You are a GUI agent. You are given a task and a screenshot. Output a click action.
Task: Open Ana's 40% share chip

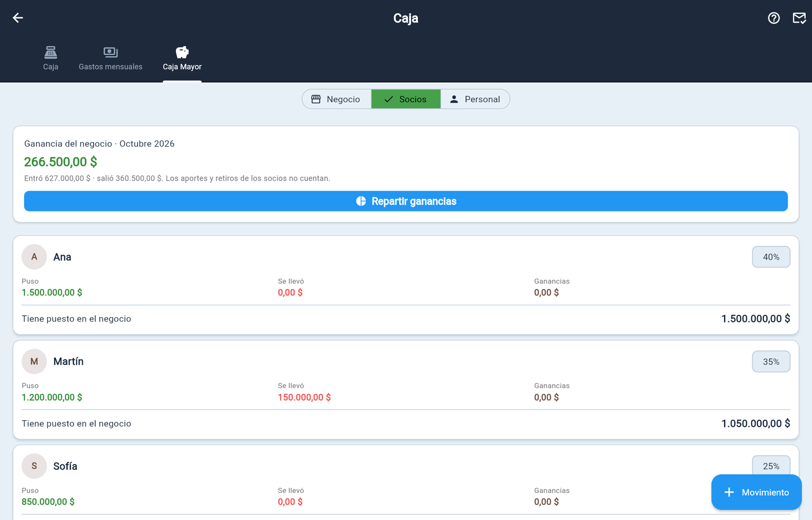[x=771, y=257]
